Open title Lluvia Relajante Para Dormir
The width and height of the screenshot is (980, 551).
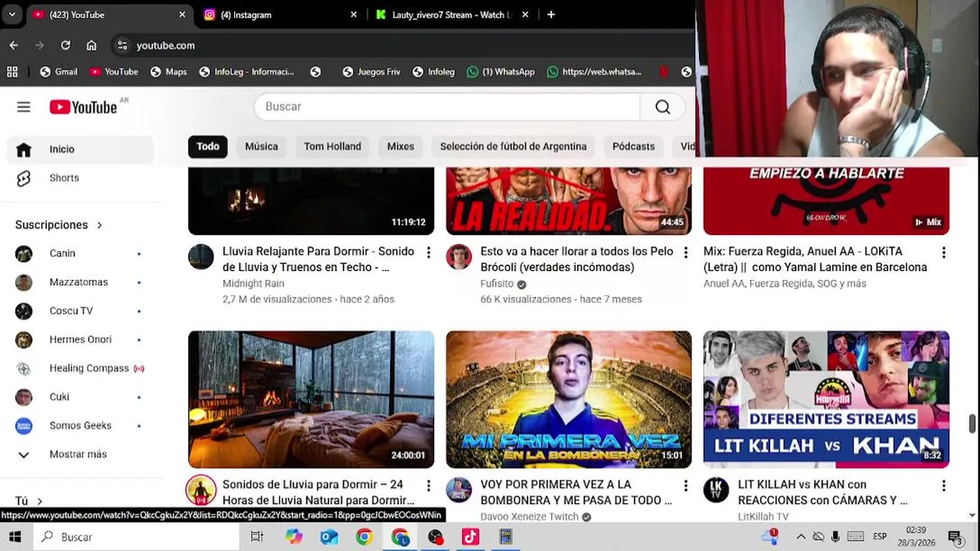click(318, 259)
